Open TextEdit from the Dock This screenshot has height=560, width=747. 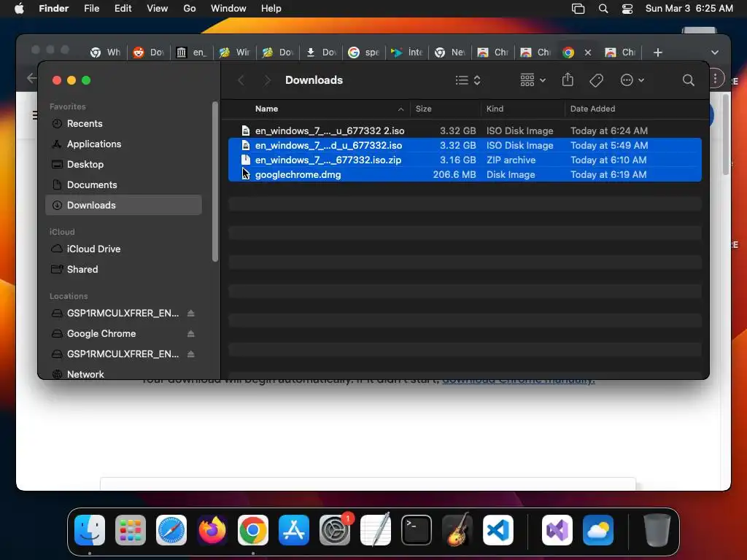(x=376, y=530)
